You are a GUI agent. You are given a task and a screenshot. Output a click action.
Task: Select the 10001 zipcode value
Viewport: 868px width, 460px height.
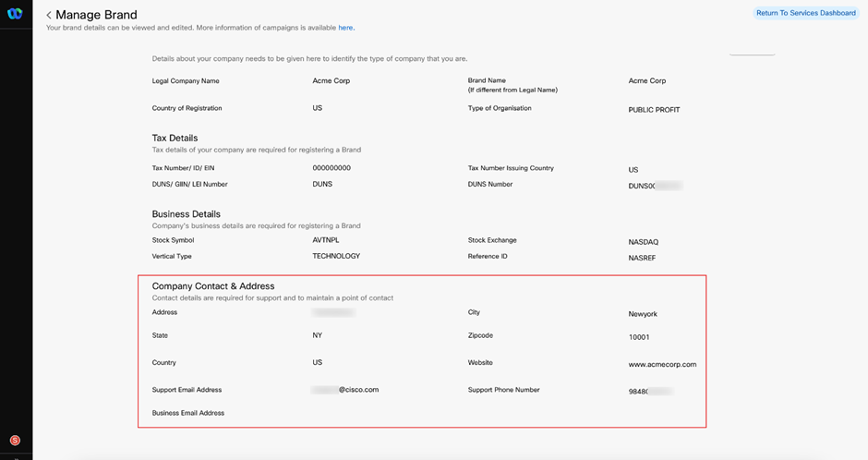[639, 337]
